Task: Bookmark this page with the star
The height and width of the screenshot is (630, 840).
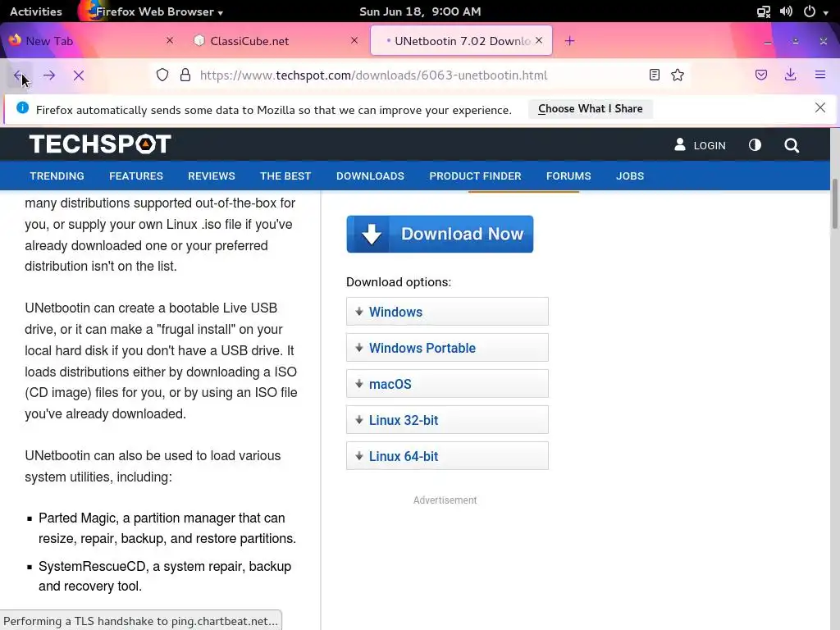Action: [678, 75]
